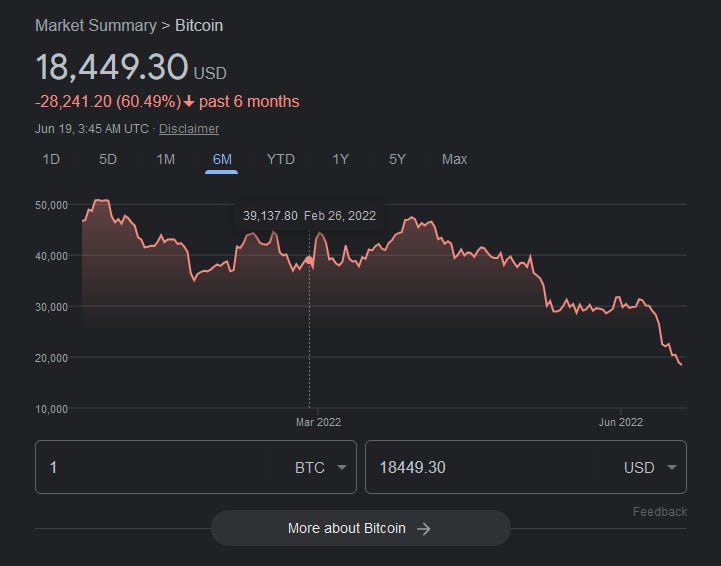The image size is (721, 566).
Task: Open the 5Y chart range
Action: tap(397, 160)
